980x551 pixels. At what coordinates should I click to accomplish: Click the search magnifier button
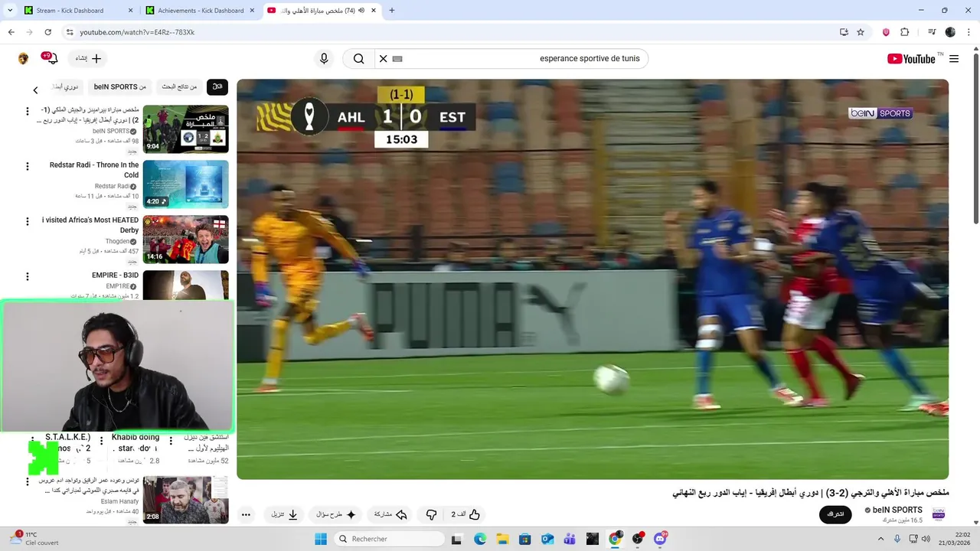click(x=358, y=59)
